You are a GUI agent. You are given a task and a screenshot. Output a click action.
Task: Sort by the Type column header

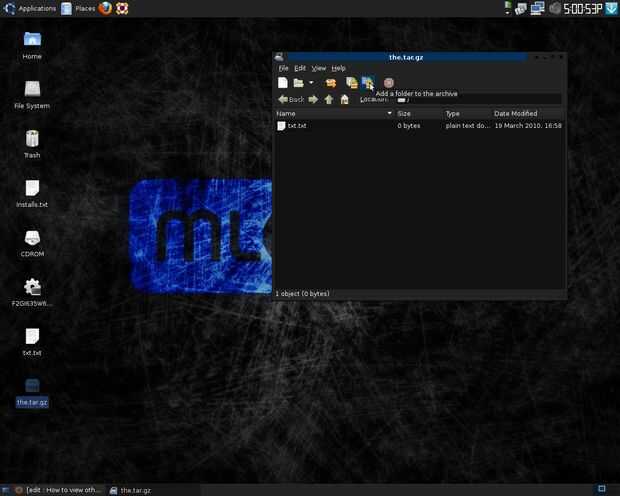pyautogui.click(x=467, y=114)
